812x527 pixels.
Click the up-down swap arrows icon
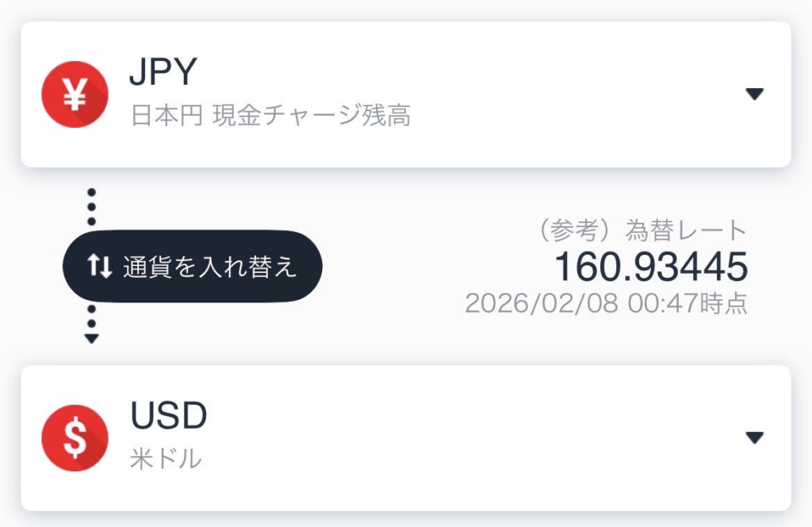click(x=100, y=267)
